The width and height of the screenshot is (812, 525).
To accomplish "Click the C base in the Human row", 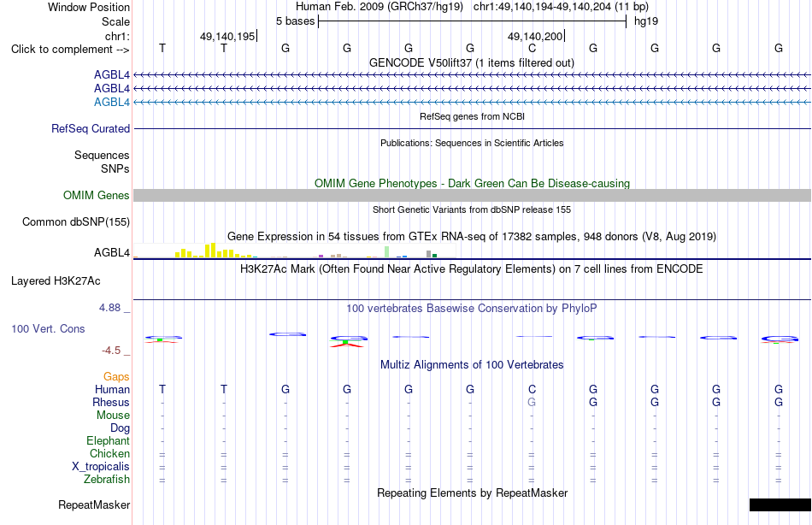I will pos(532,389).
